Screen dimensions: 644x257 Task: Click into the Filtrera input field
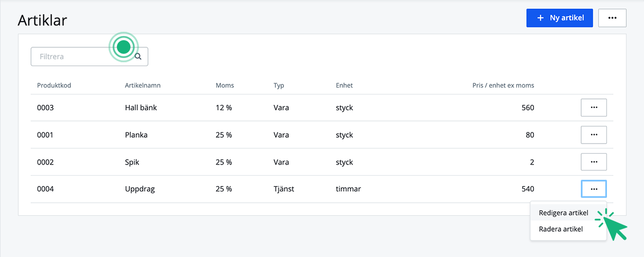tap(75, 56)
